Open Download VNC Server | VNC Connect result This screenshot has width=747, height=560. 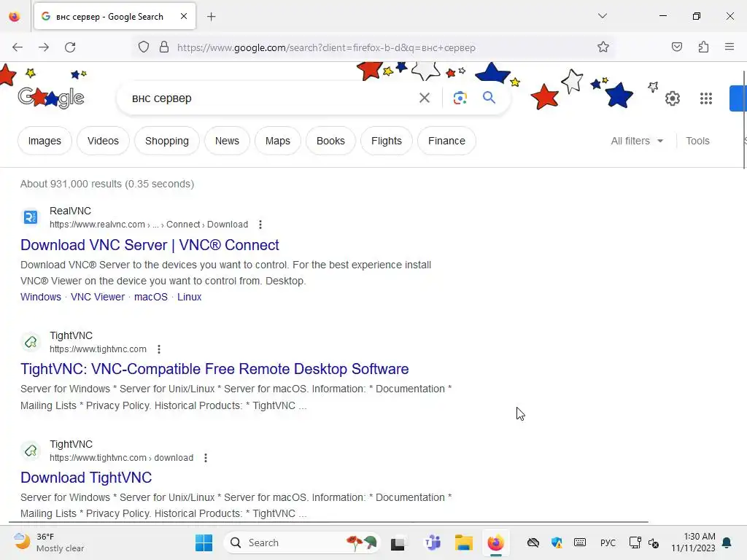coord(150,245)
